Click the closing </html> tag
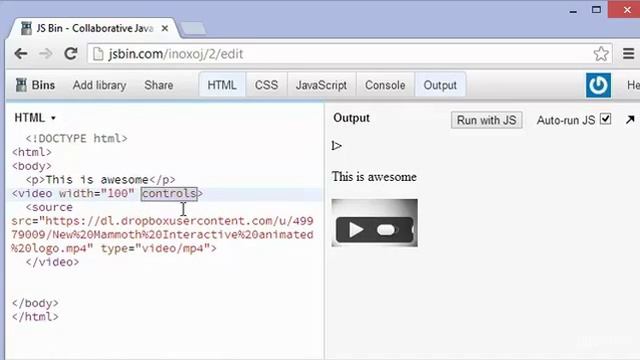This screenshot has width=640, height=360. pyautogui.click(x=35, y=317)
